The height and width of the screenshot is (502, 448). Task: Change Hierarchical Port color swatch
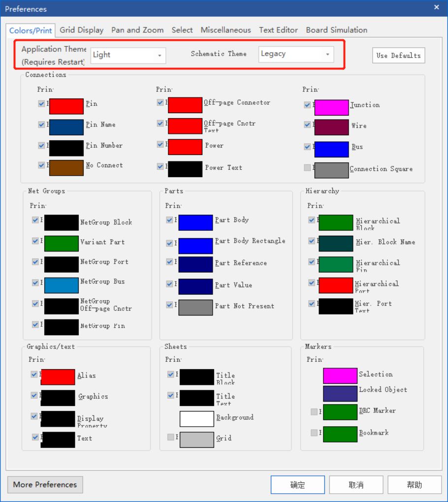click(x=336, y=285)
